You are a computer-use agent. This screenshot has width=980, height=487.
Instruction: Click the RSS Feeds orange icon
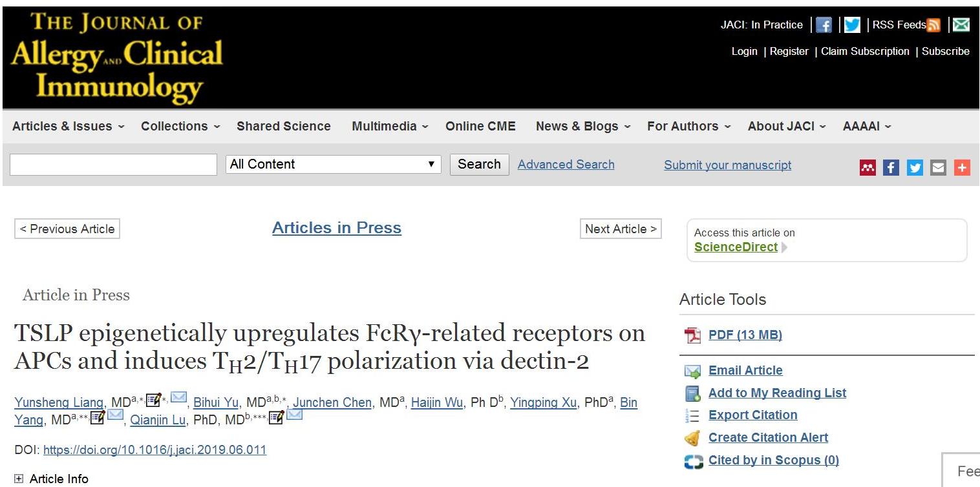coord(933,25)
